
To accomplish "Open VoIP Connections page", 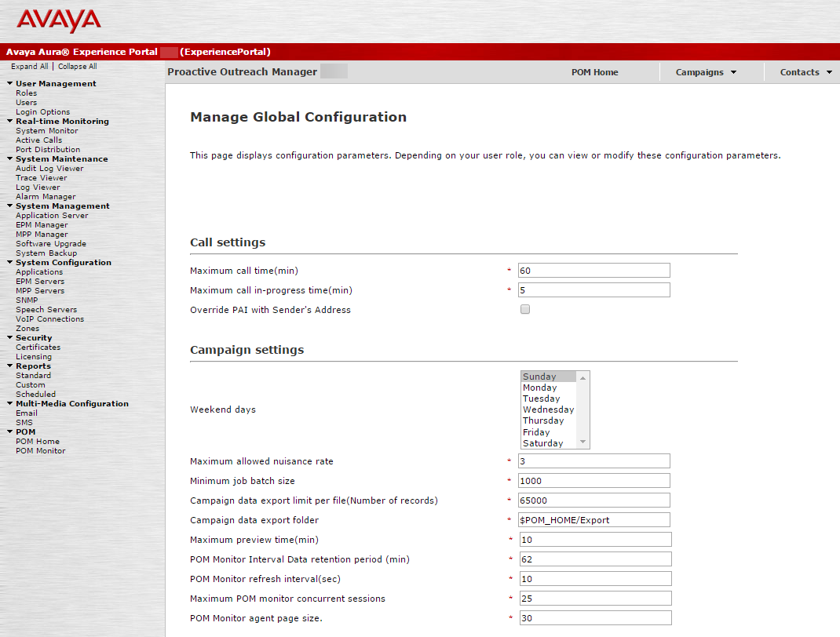I will tap(49, 319).
